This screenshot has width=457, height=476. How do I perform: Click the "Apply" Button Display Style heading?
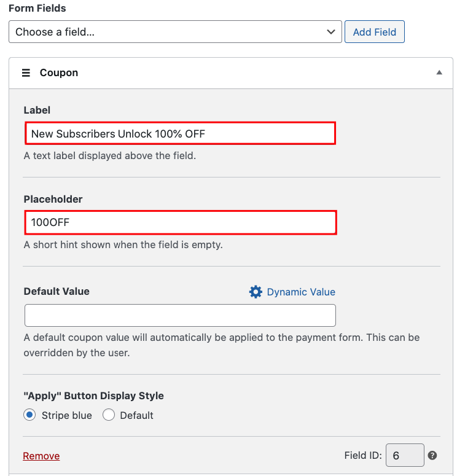93,396
